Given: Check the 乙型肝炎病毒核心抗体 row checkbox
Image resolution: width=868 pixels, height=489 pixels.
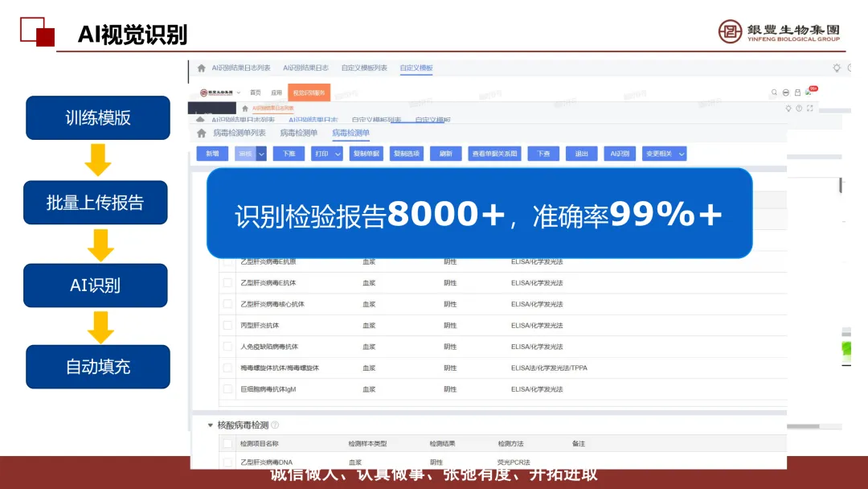Looking at the screenshot, I should [227, 304].
